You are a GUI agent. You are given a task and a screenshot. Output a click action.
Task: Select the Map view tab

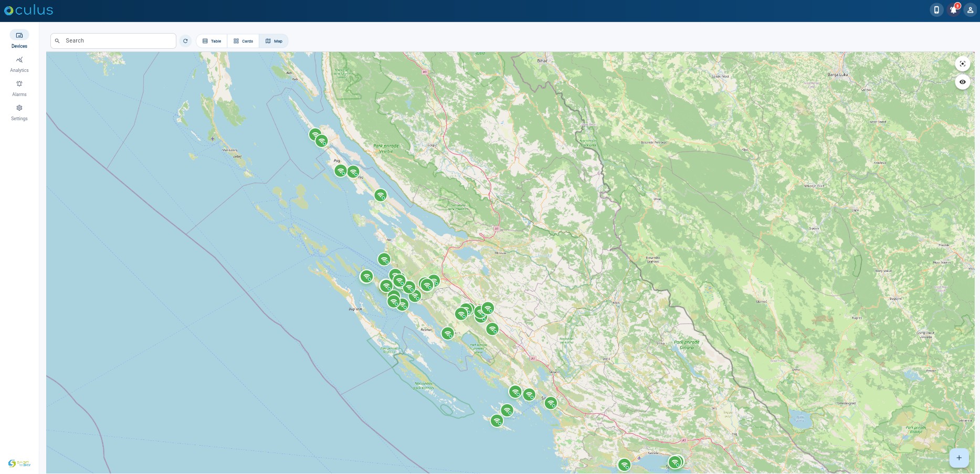(274, 41)
